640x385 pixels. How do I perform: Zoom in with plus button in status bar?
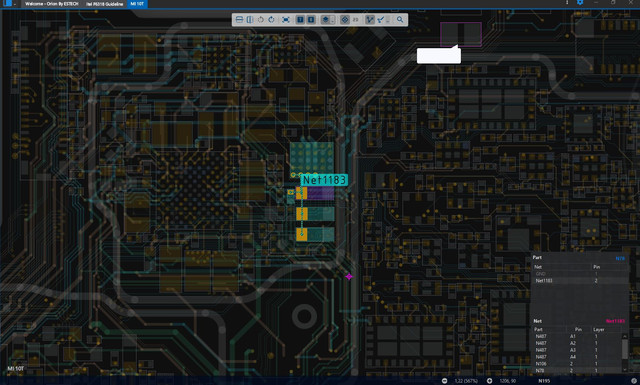489,381
